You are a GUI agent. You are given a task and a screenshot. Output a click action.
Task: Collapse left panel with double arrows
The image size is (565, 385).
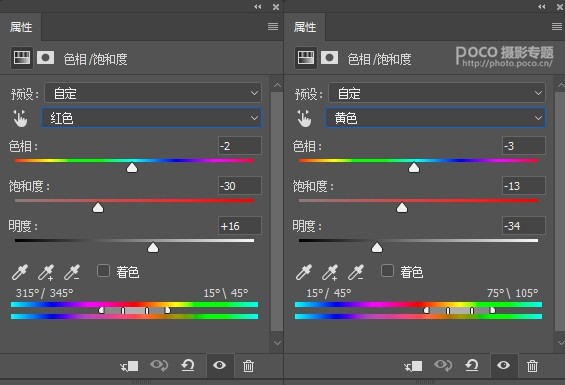pos(257,6)
